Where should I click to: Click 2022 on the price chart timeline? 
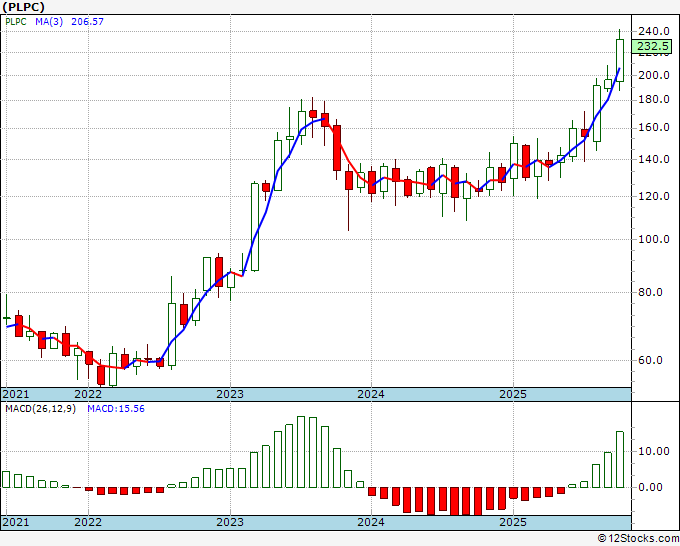(88, 394)
